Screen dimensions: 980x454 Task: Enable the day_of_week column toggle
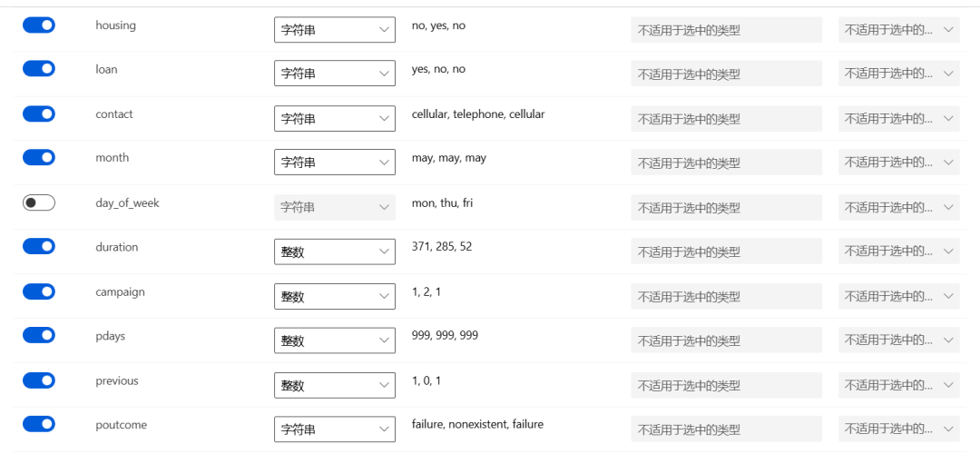pos(39,203)
